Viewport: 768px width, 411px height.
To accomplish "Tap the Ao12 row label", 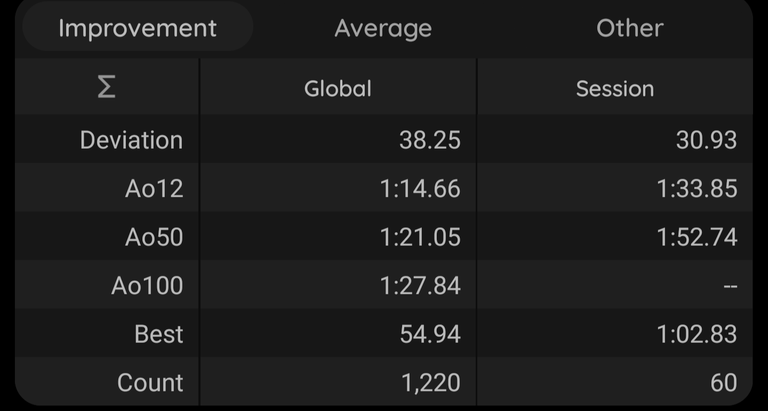I will pyautogui.click(x=154, y=189).
